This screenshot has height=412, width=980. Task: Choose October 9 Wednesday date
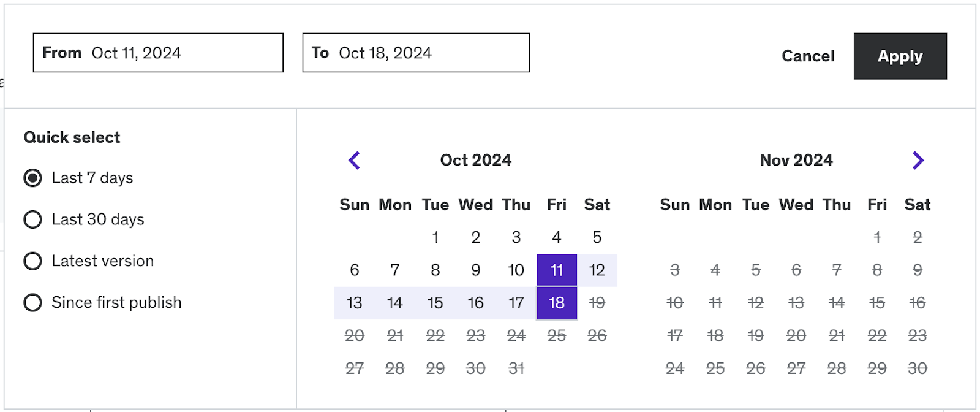[476, 270]
